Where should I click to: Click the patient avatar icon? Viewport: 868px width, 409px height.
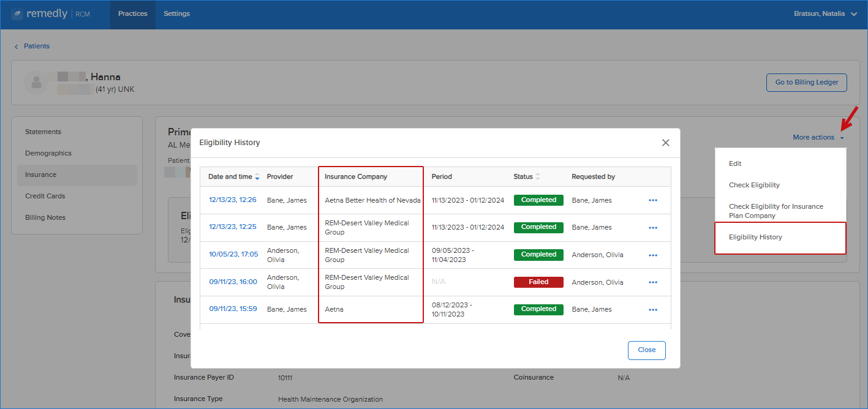(36, 83)
